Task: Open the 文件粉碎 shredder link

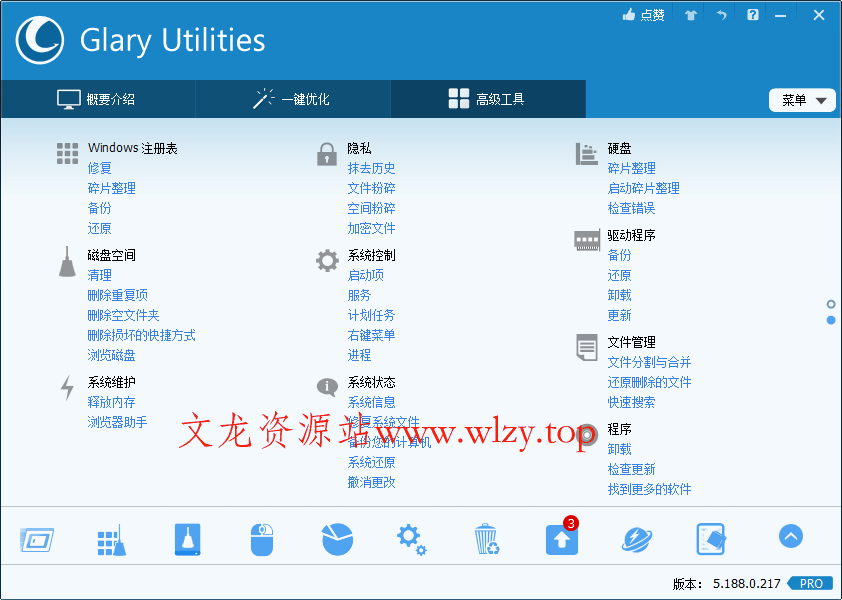Action: coord(371,188)
